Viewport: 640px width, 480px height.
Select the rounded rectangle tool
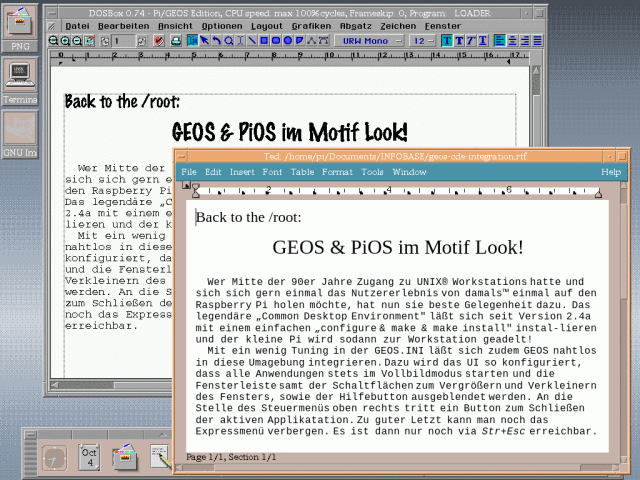(276, 41)
